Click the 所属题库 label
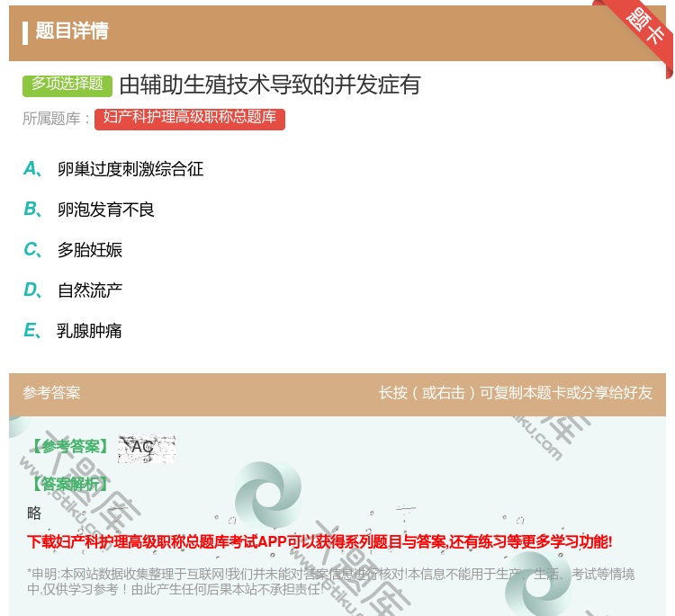 coord(57,119)
